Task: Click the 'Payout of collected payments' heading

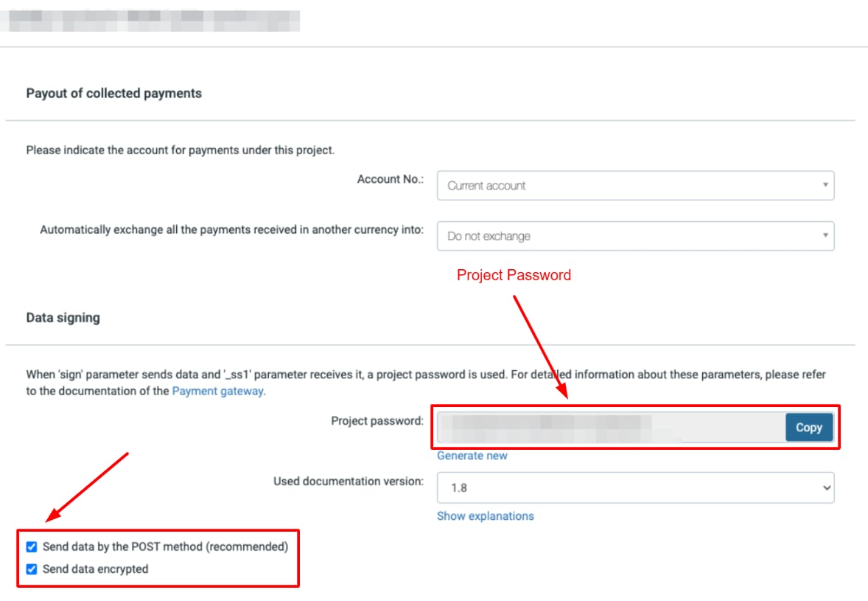Action: (x=113, y=94)
